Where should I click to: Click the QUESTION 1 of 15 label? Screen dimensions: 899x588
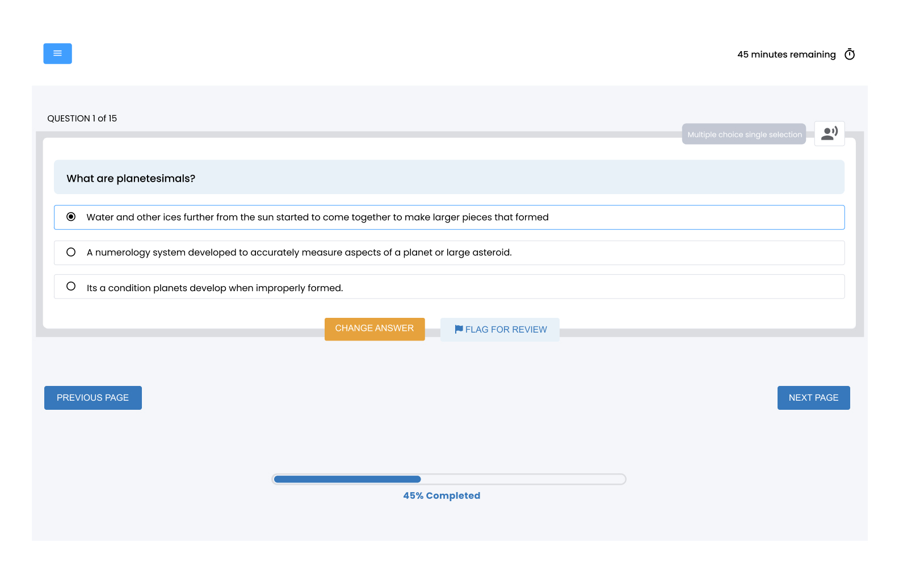pyautogui.click(x=82, y=119)
